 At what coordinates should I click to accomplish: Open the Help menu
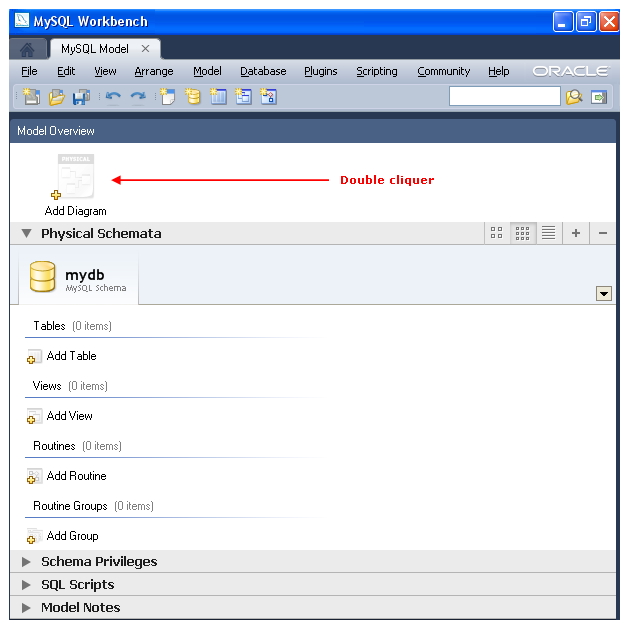499,71
